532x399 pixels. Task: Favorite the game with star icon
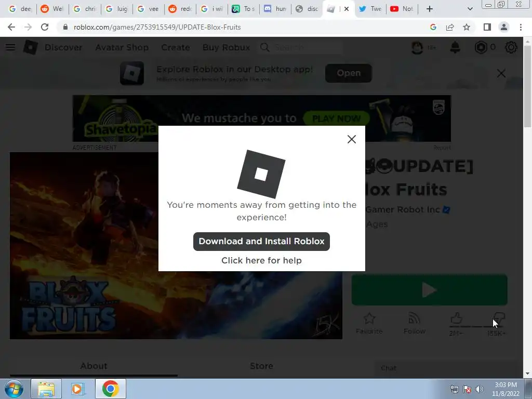pyautogui.click(x=369, y=323)
